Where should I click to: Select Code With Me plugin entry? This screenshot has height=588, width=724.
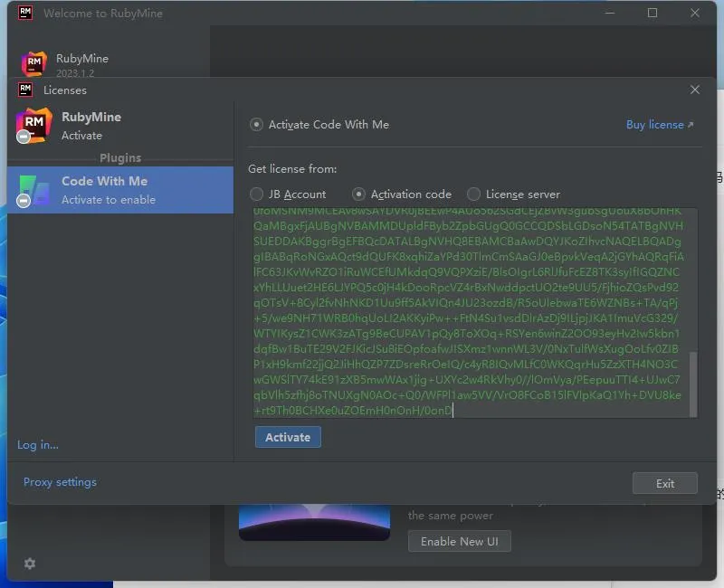[x=120, y=190]
